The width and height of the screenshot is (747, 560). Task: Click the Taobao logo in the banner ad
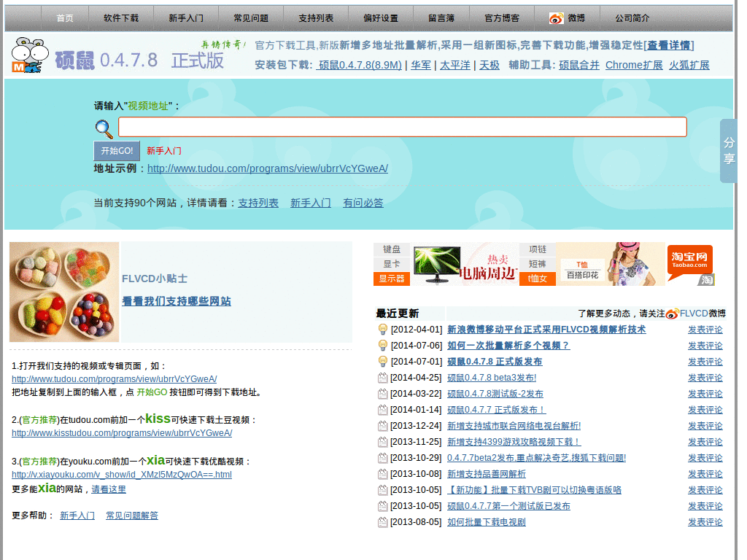(690, 264)
